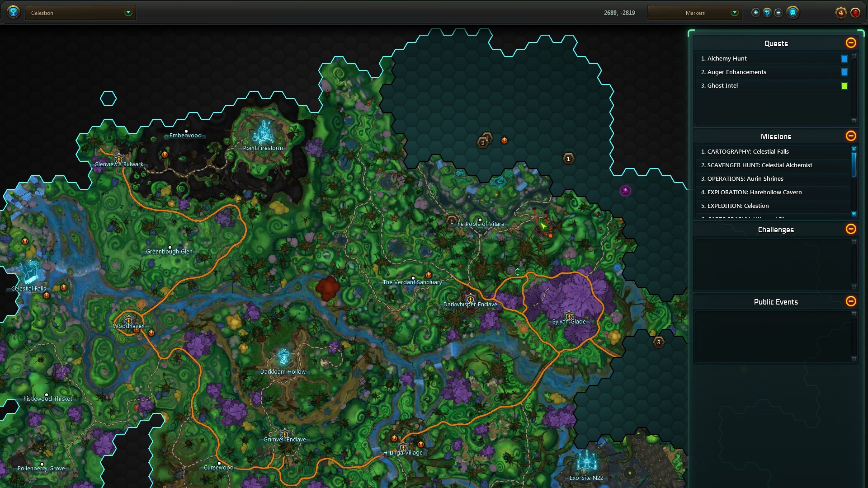
Task: Click flame marker near Emberwood
Action: tap(165, 155)
